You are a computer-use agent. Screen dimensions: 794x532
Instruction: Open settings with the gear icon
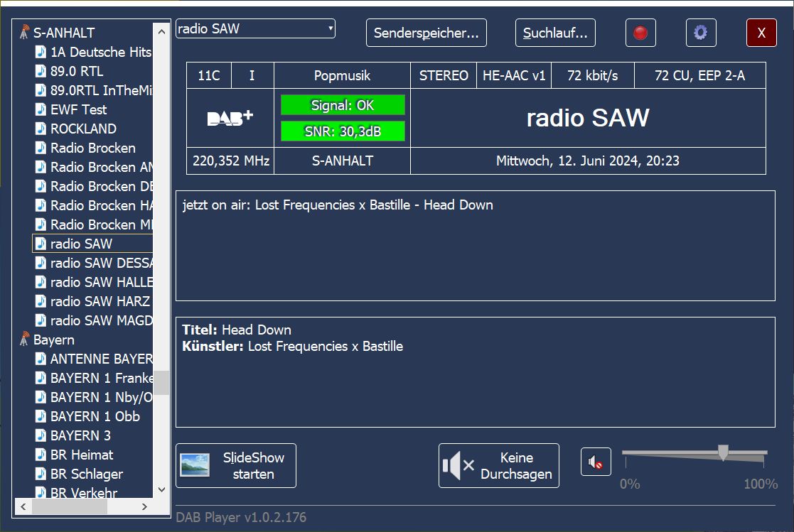click(x=700, y=33)
